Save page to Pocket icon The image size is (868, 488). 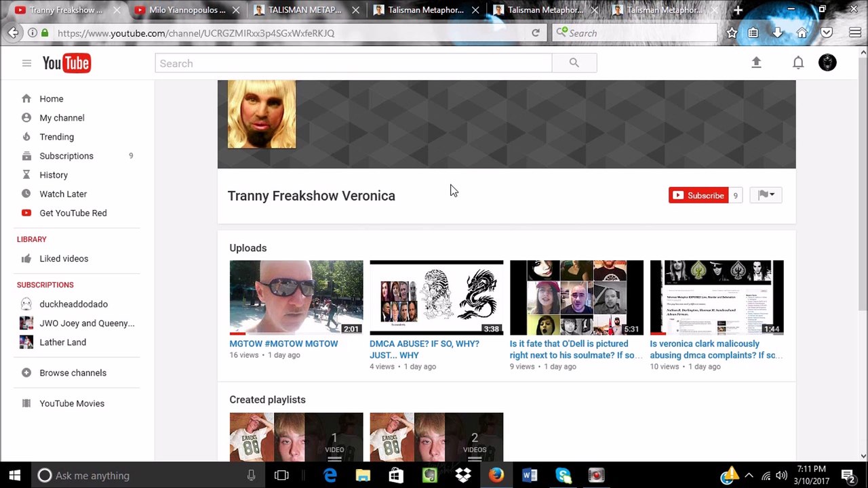click(827, 33)
